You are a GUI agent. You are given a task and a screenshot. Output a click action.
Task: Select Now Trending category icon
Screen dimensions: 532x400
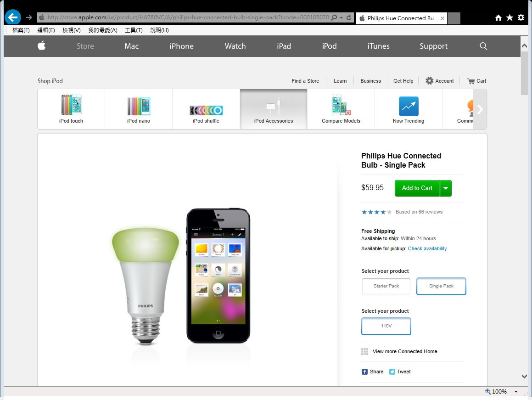point(409,106)
